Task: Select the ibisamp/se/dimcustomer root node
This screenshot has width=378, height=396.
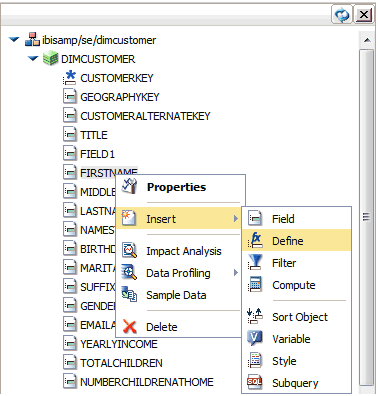Action: 99,40
